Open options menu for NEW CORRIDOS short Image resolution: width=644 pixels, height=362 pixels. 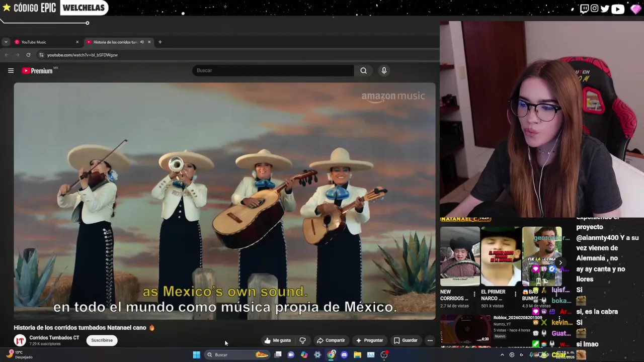pos(474,294)
